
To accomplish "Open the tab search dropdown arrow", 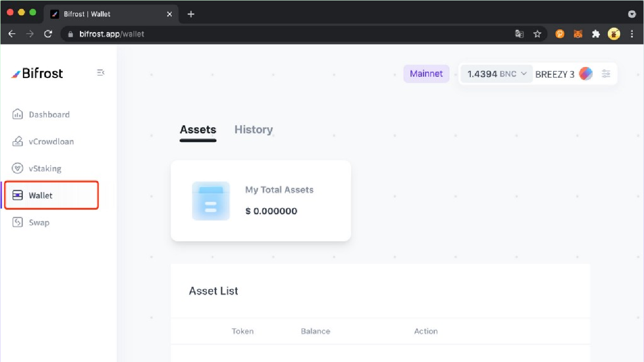I will (632, 14).
